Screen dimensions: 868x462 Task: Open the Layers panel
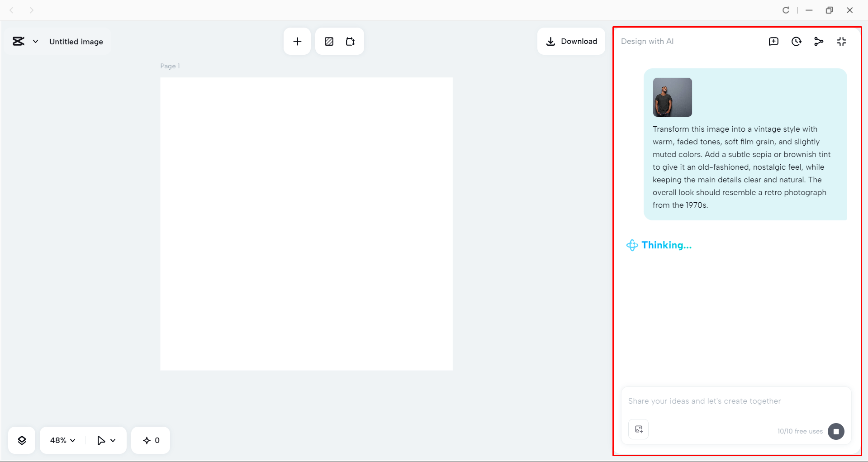tap(21, 440)
